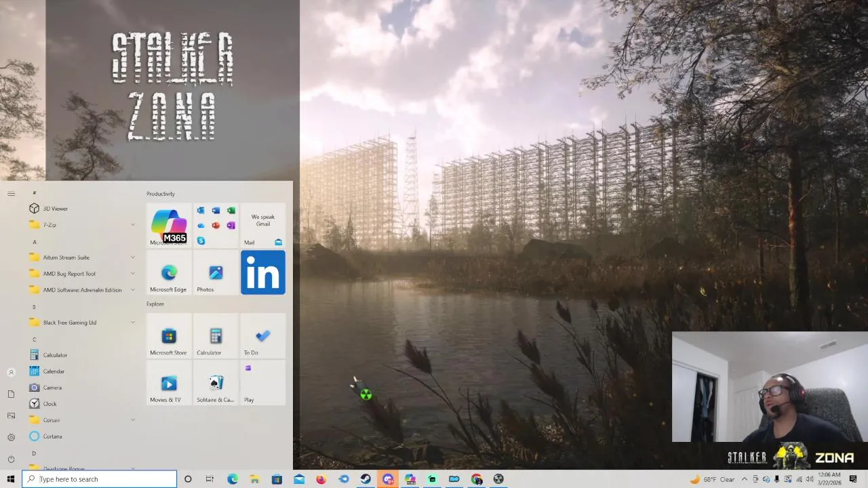Launch Microsoft Edge tile
Screen dimensions: 868x488
click(x=169, y=272)
